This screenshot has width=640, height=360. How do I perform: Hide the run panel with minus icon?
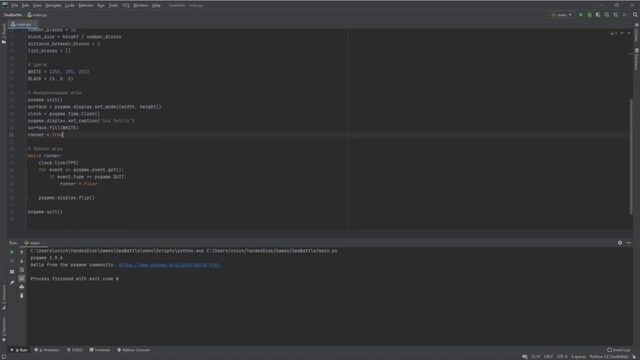pyautogui.click(x=629, y=243)
